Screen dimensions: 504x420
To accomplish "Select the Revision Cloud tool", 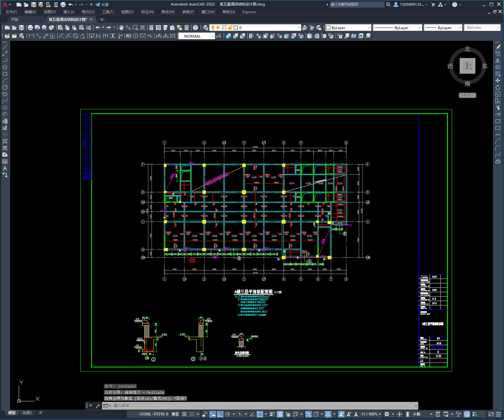I will click(x=5, y=94).
